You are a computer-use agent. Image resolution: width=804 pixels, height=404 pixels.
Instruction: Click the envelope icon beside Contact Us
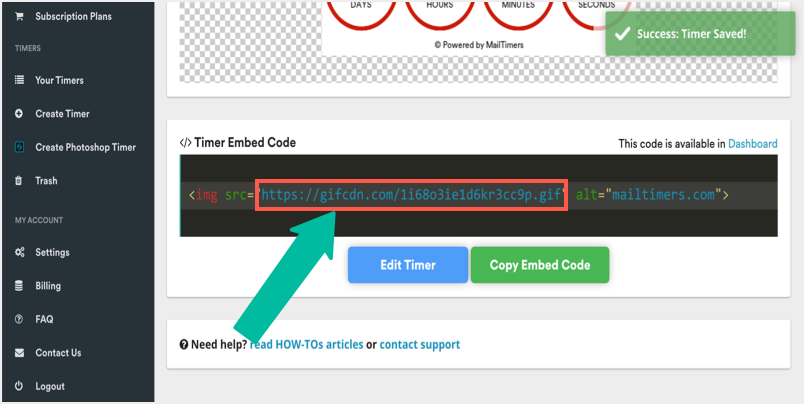click(19, 353)
